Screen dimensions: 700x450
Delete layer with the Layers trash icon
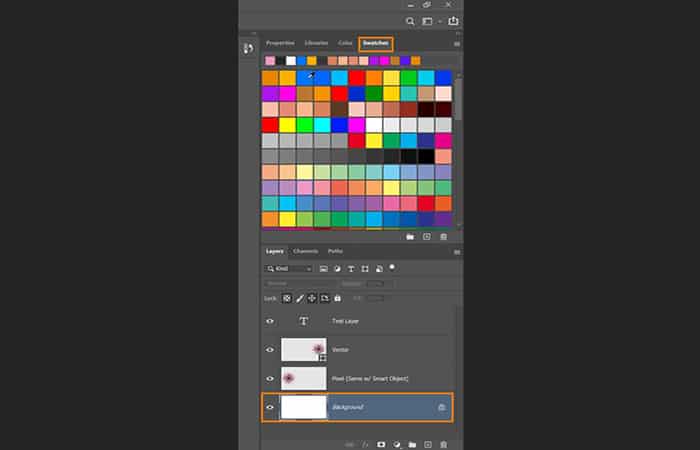(443, 444)
